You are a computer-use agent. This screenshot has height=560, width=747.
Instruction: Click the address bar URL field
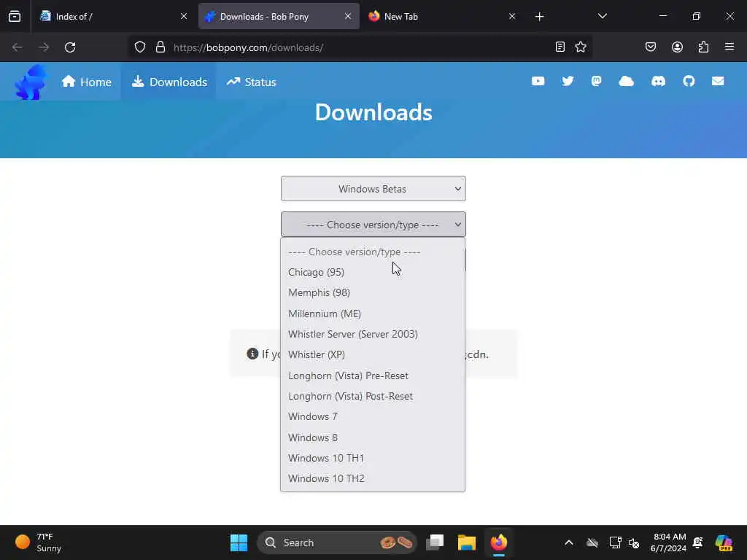pyautogui.click(x=360, y=47)
